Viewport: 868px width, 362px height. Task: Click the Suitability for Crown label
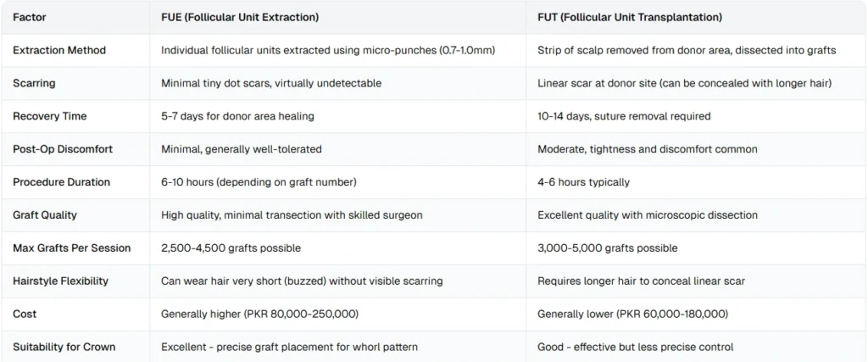64,347
